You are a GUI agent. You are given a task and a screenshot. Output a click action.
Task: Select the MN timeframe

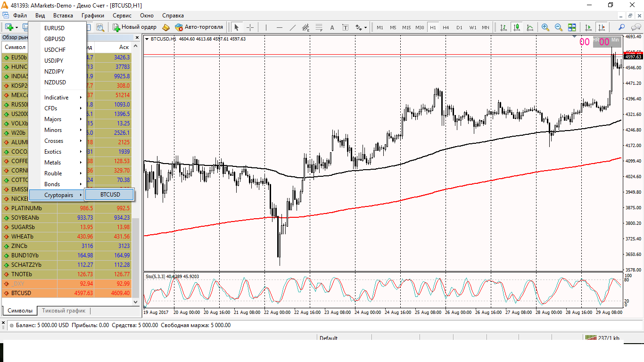(486, 27)
